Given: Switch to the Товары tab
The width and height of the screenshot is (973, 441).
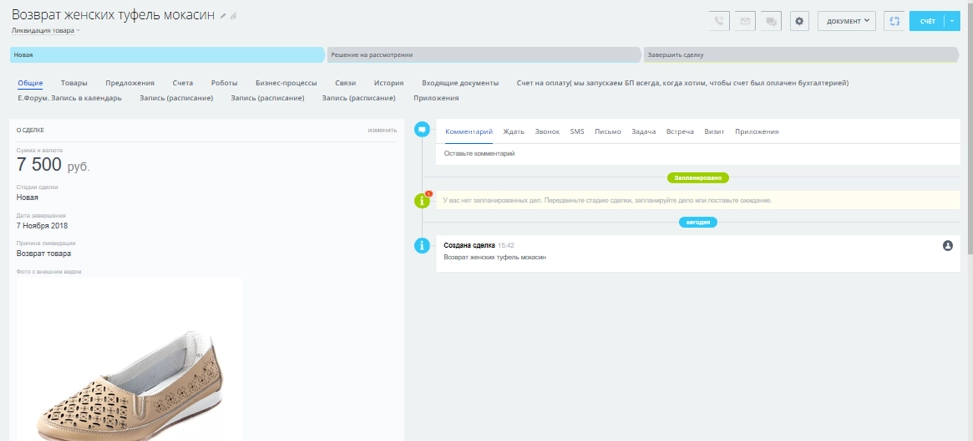Looking at the screenshot, I should pos(74,82).
